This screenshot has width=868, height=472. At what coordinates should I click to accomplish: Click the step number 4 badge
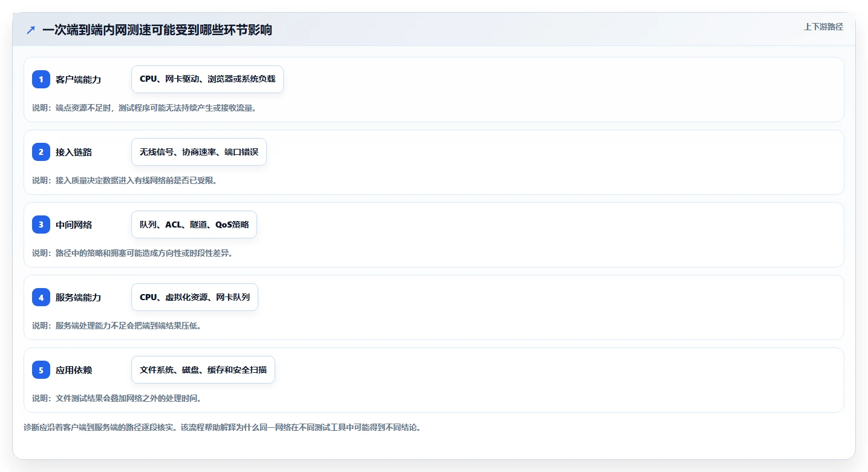pos(41,297)
